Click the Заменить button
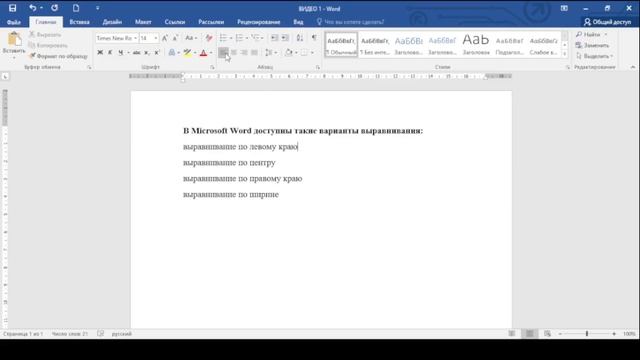This screenshot has height=360, width=640. click(592, 45)
